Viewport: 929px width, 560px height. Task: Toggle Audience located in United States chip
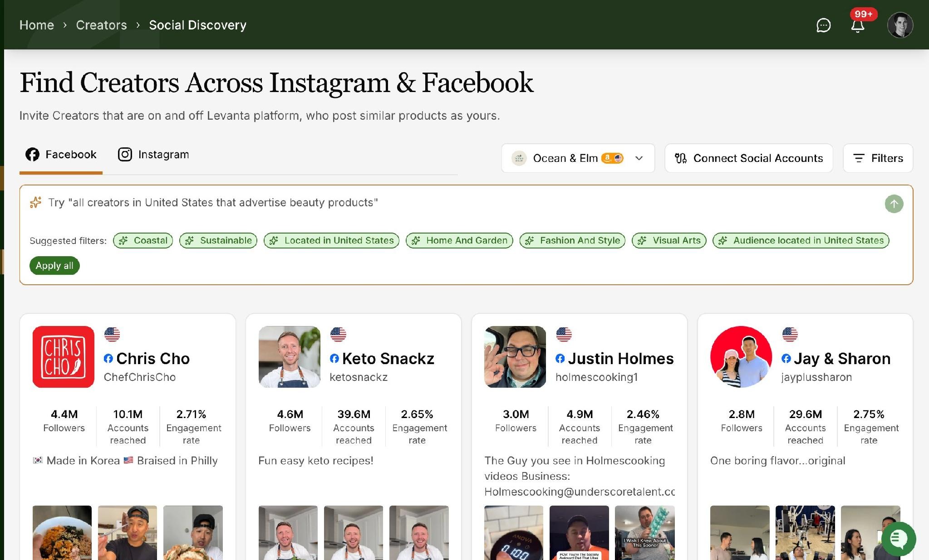801,240
